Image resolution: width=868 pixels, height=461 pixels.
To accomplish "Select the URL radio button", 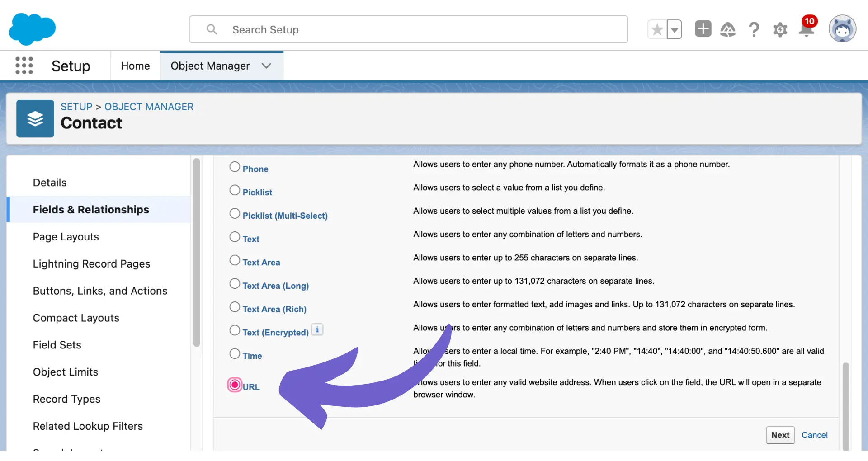I will click(x=235, y=385).
